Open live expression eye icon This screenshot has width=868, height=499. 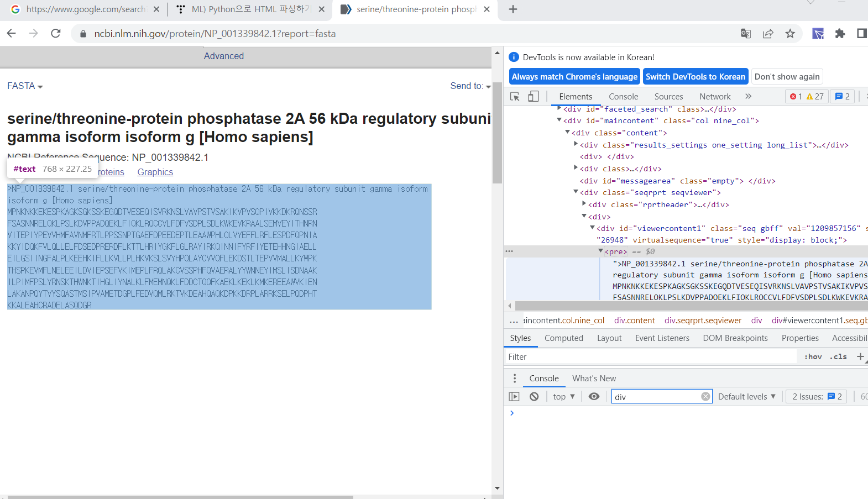click(x=594, y=397)
